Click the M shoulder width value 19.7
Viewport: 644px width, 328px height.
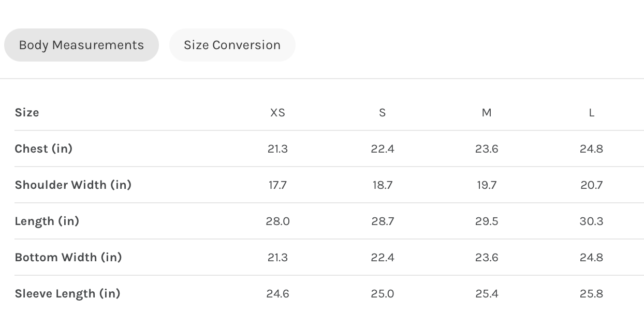(x=487, y=185)
